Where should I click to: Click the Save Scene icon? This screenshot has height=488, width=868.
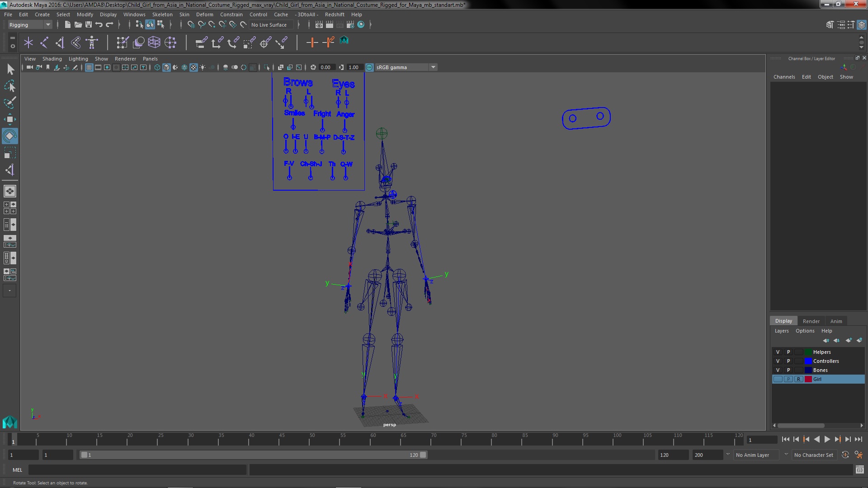tap(89, 25)
